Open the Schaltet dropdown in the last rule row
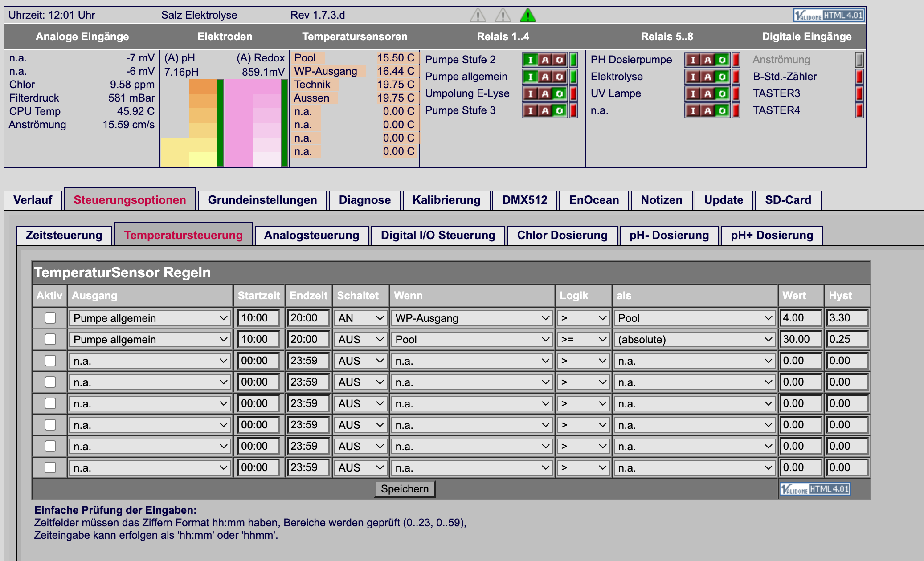924x561 pixels. (360, 467)
